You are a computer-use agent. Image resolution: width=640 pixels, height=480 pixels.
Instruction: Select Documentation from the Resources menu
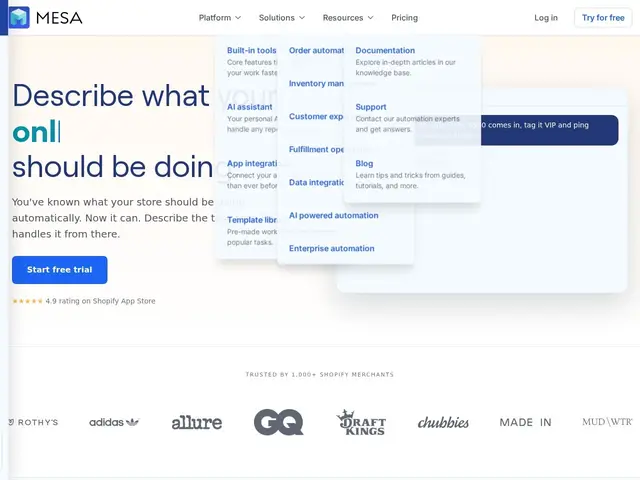[x=385, y=50]
